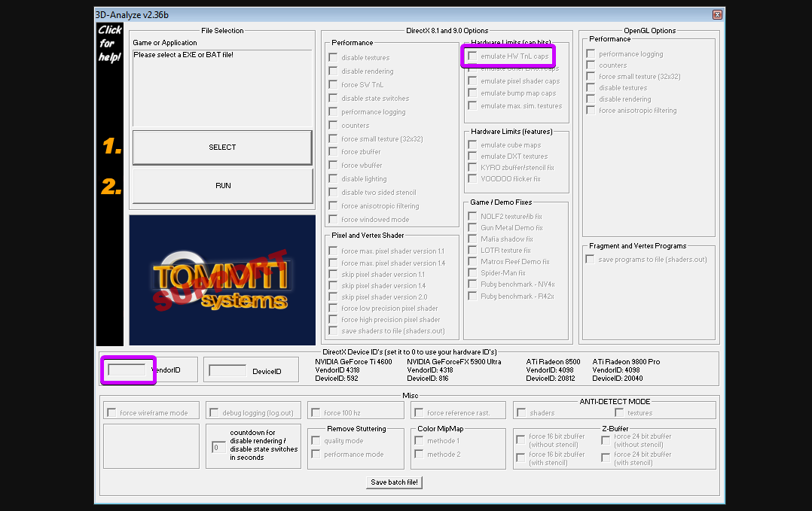Check emulate max. sim. textures
This screenshot has width=812, height=511.
click(x=472, y=105)
